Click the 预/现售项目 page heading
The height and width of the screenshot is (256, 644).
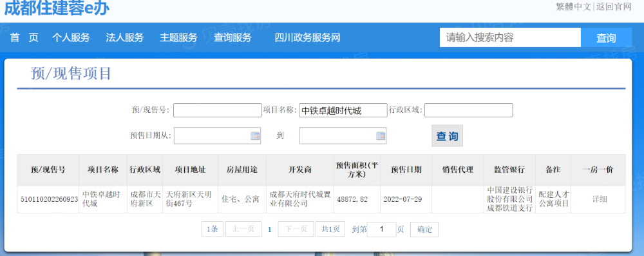71,74
